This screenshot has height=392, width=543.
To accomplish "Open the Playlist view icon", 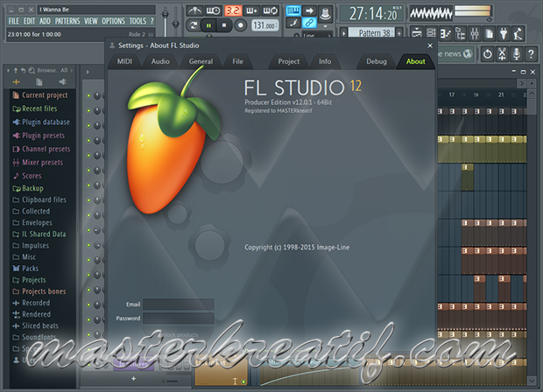I will click(417, 33).
